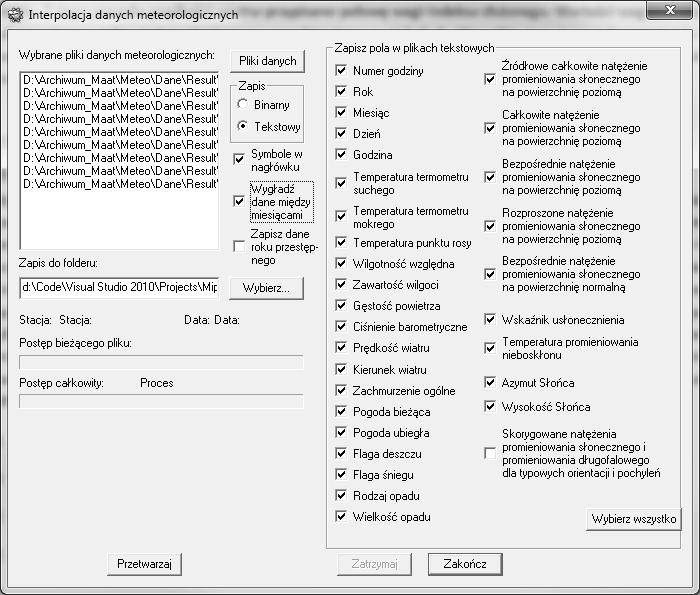This screenshot has width=700, height=595.
Task: Click the Zakończ button
Action: tap(465, 564)
